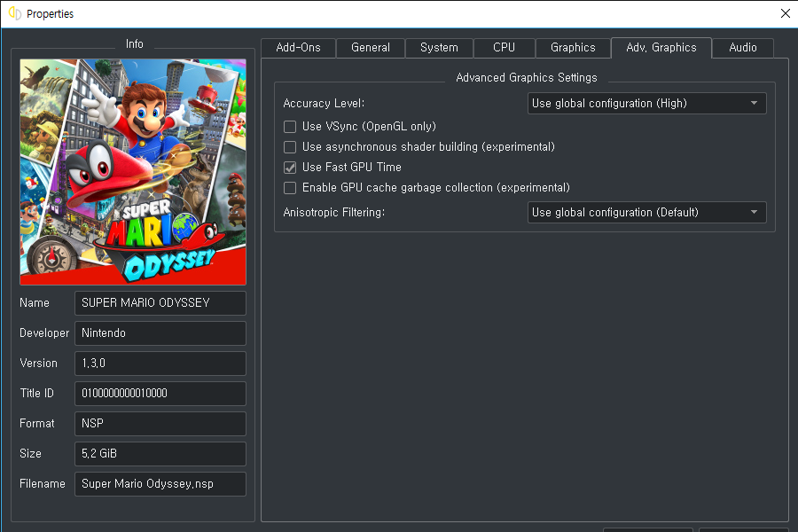Enable GPU cache garbage collection checkbox
The height and width of the screenshot is (532, 798).
click(290, 188)
